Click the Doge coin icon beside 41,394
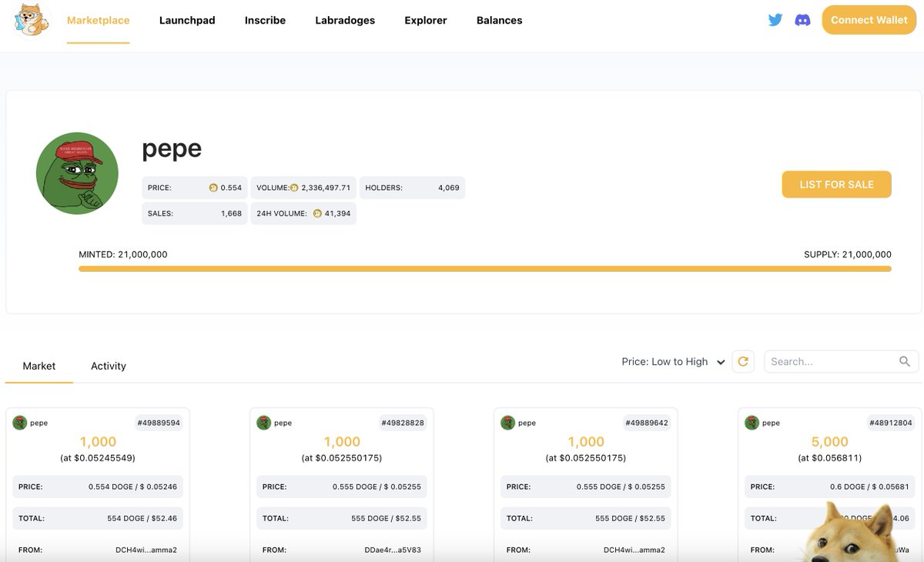This screenshot has height=562, width=924. click(317, 213)
